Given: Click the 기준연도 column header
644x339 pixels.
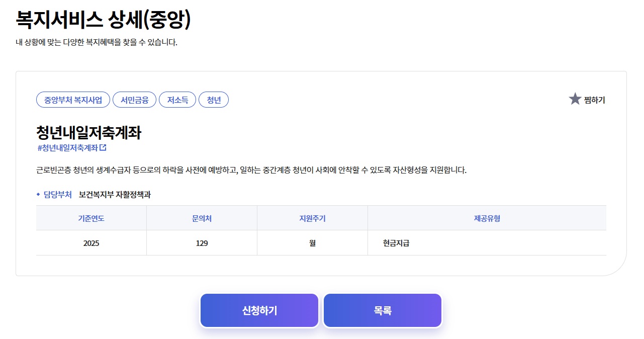Looking at the screenshot, I should (x=91, y=217).
